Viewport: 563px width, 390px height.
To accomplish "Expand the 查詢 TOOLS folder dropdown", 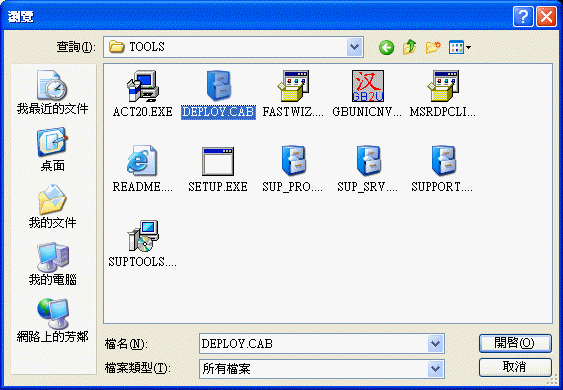I will click(354, 47).
